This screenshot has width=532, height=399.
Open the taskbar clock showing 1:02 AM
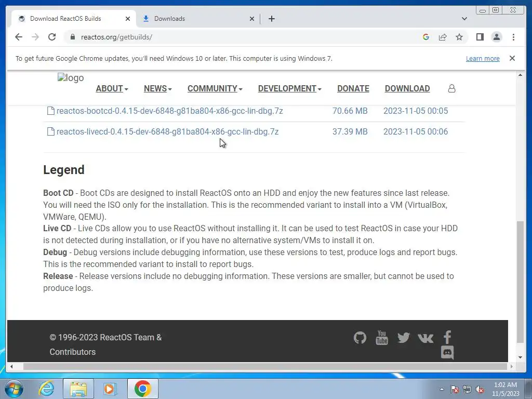tap(506, 389)
